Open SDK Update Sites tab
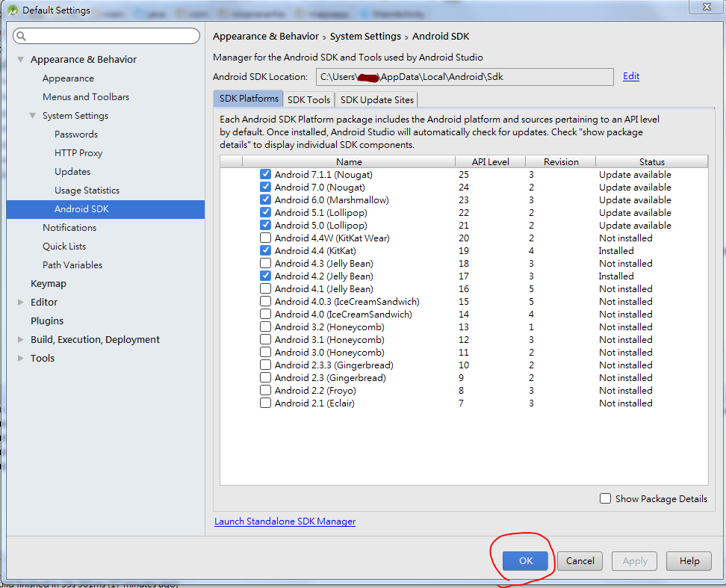The height and width of the screenshot is (588, 726). pos(377,99)
